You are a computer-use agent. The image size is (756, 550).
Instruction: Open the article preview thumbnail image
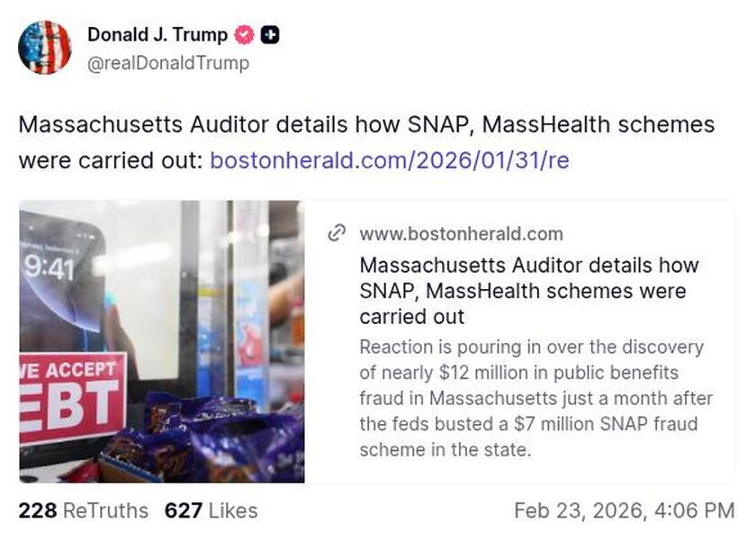(161, 341)
